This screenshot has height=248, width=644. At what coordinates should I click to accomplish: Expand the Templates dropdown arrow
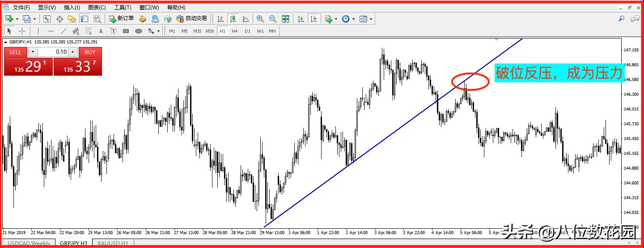(x=371, y=19)
